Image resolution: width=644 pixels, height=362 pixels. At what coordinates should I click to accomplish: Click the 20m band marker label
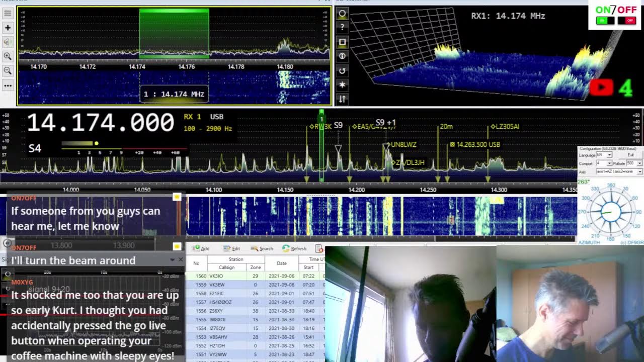click(x=446, y=127)
